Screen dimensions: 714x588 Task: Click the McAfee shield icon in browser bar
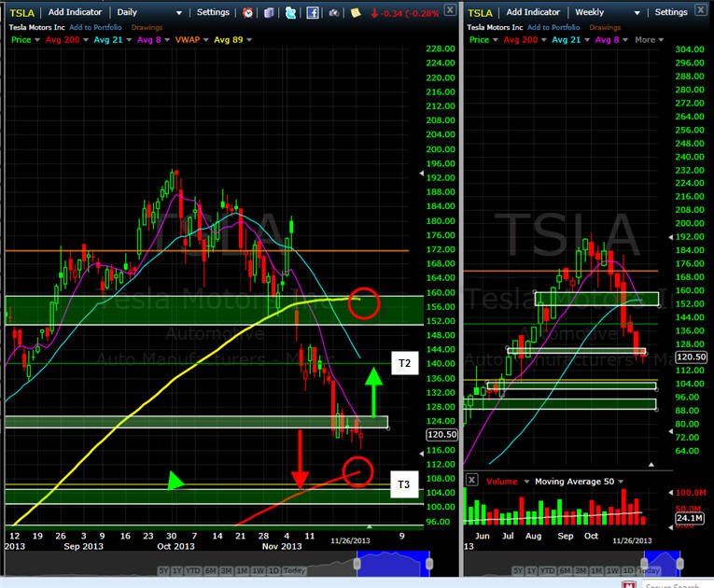[629, 584]
